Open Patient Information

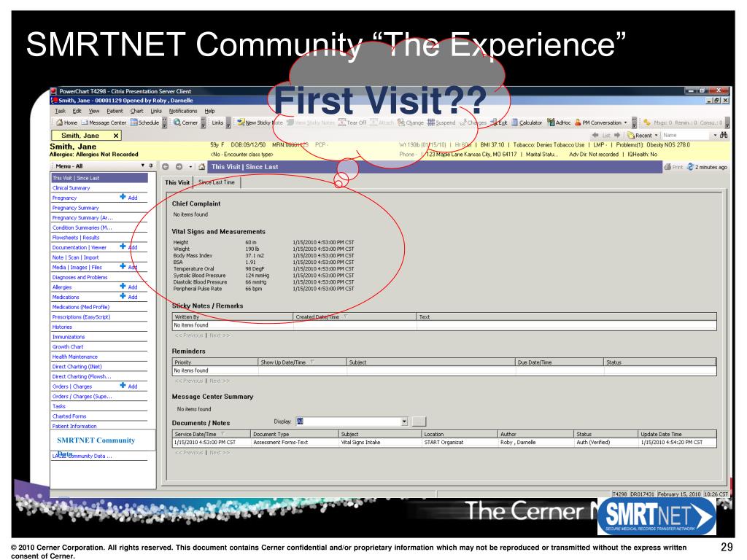pos(74,426)
